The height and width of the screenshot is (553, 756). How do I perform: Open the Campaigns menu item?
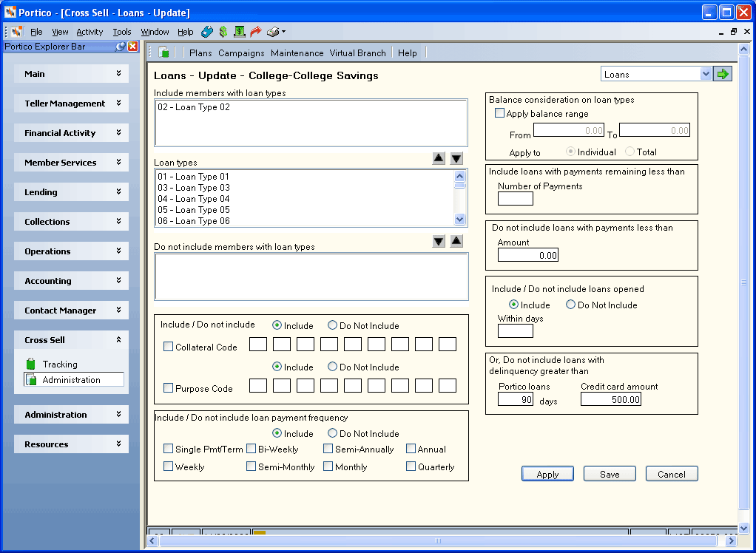pos(241,53)
